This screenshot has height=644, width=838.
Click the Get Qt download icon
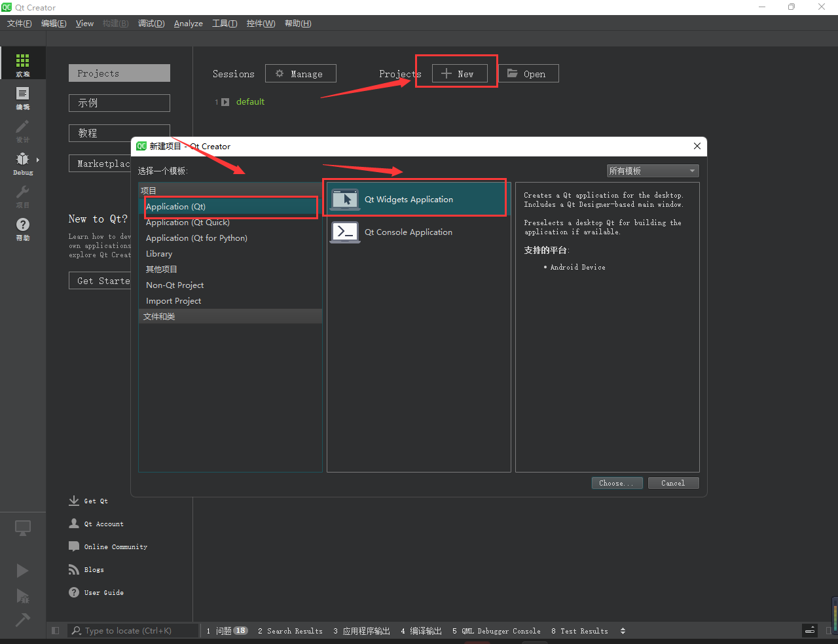74,501
